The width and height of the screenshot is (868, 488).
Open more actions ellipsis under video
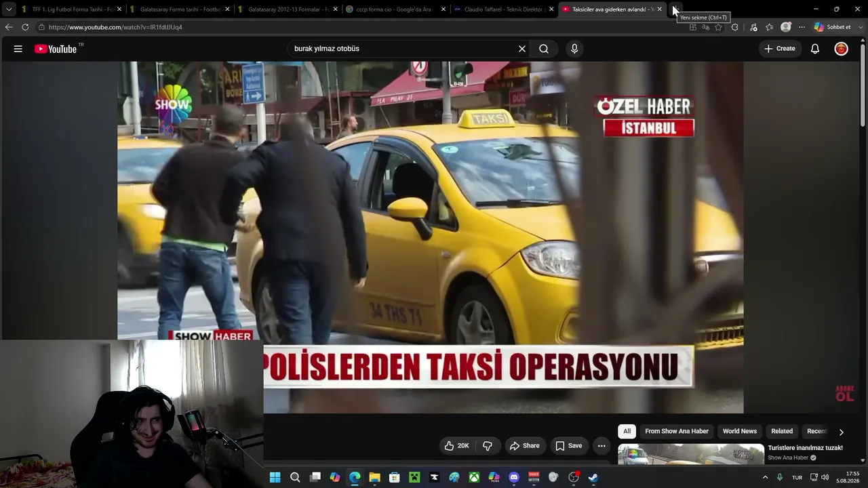coord(601,446)
